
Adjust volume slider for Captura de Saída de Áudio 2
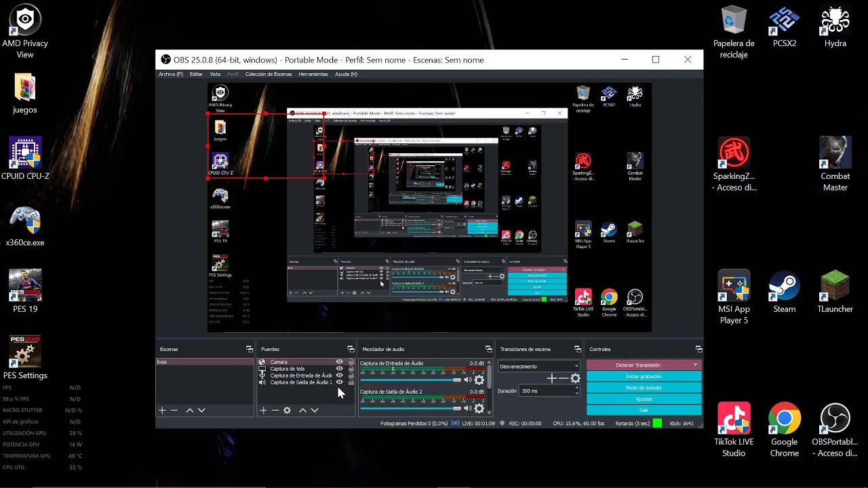tap(410, 408)
